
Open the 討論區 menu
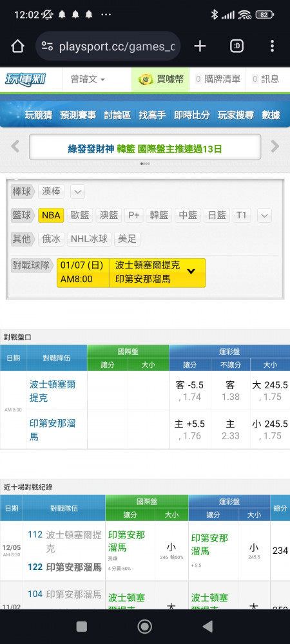point(117,115)
